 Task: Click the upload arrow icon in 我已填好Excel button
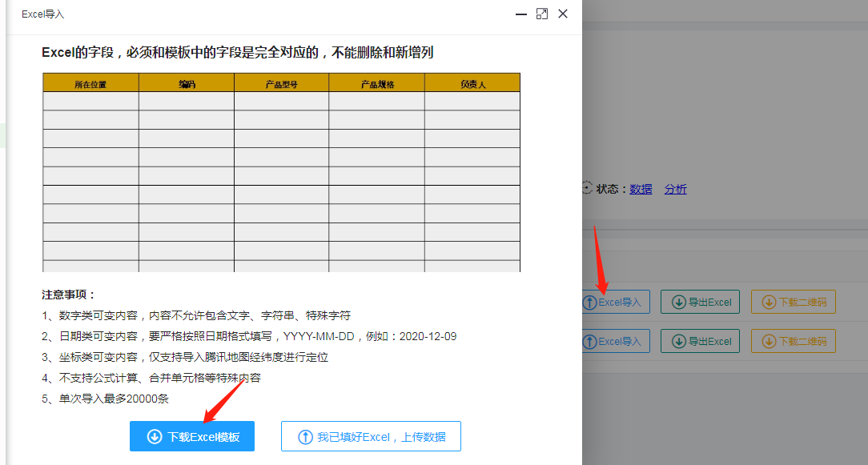304,437
